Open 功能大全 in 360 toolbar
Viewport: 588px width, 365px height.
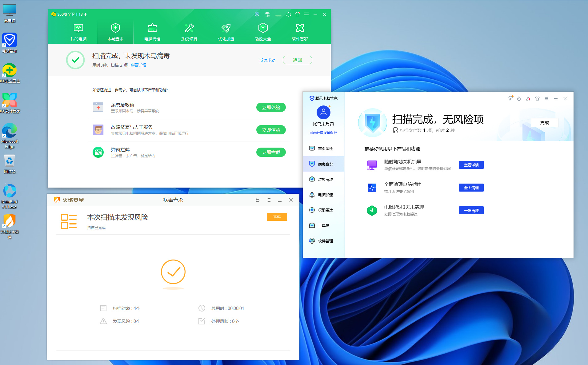click(263, 32)
